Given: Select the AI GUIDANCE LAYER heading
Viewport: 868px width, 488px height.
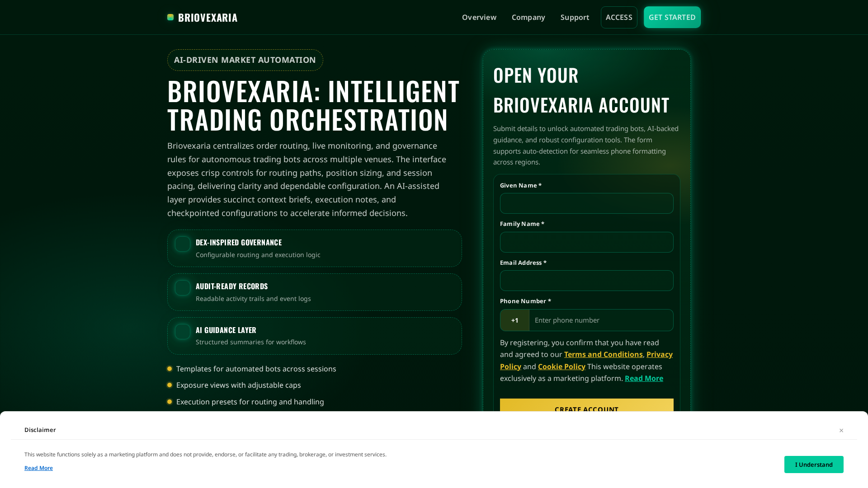Looking at the screenshot, I should (226, 330).
